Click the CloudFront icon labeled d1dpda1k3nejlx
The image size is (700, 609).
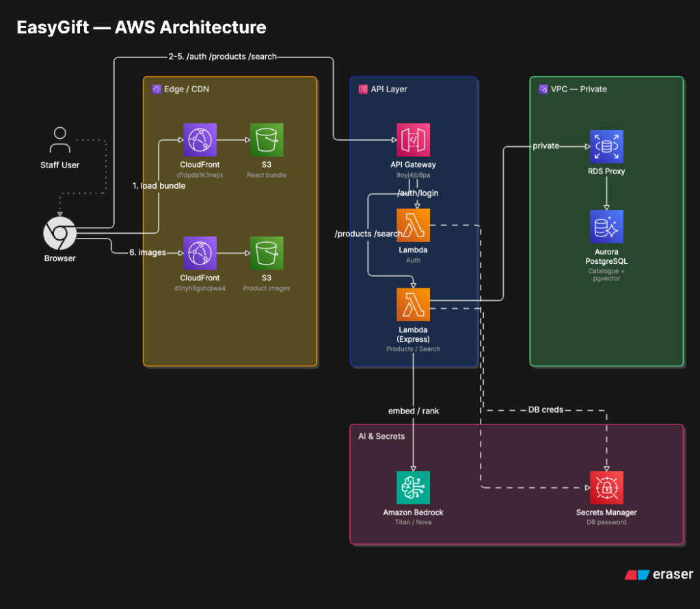[200, 139]
